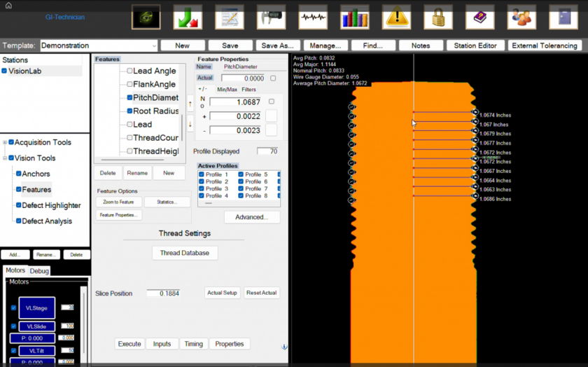This screenshot has height=367, width=588.
Task: Toggle Profile 5 checkbox in Active Profiles
Action: pyautogui.click(x=241, y=174)
